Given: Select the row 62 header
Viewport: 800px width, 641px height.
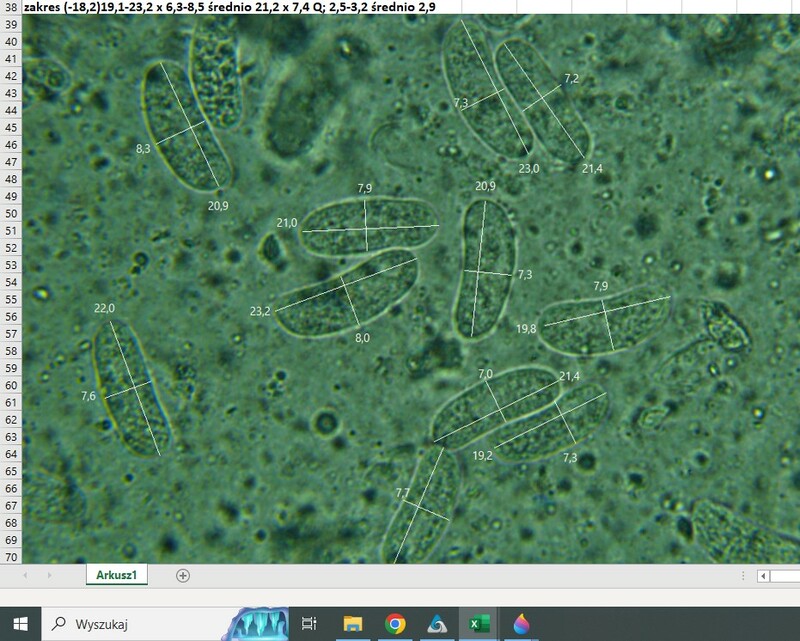Looking at the screenshot, I should [x=11, y=420].
